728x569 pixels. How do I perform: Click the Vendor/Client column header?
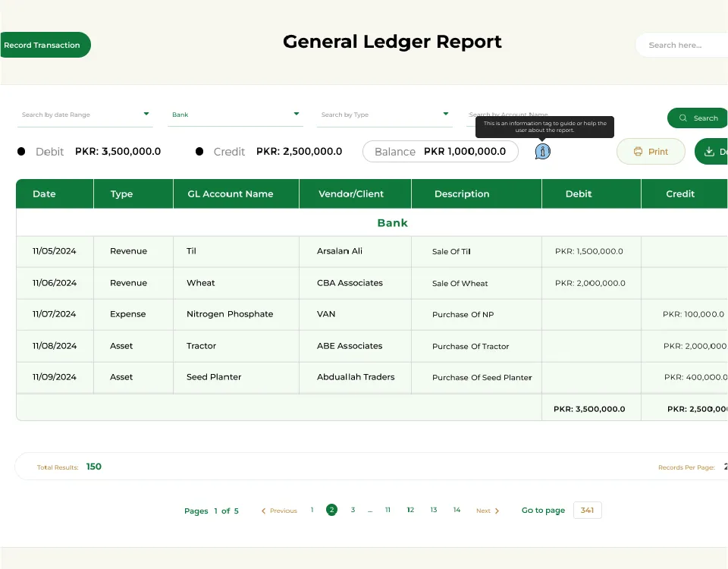[x=355, y=193]
